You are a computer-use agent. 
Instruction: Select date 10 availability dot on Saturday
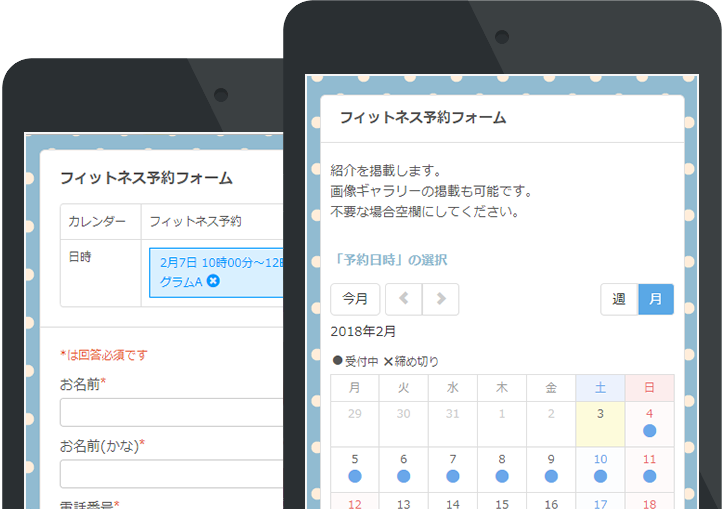[600, 477]
